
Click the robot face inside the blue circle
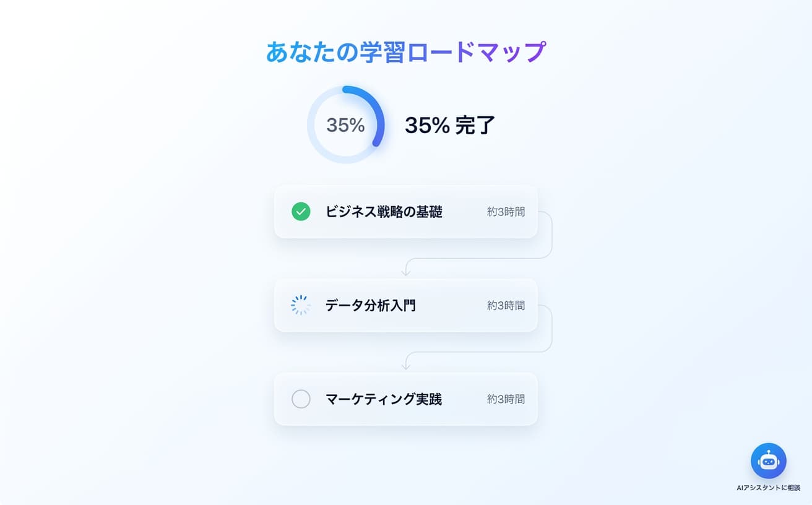pyautogui.click(x=769, y=460)
